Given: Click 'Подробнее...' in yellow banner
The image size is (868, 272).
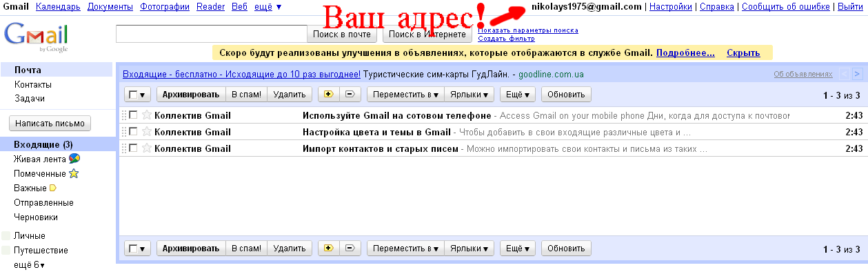Looking at the screenshot, I should pos(685,52).
